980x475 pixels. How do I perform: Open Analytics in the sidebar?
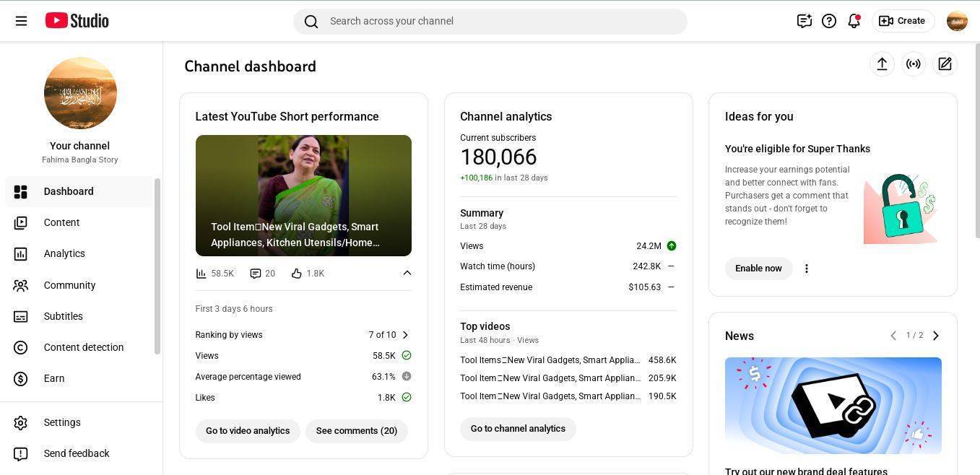pos(64,253)
